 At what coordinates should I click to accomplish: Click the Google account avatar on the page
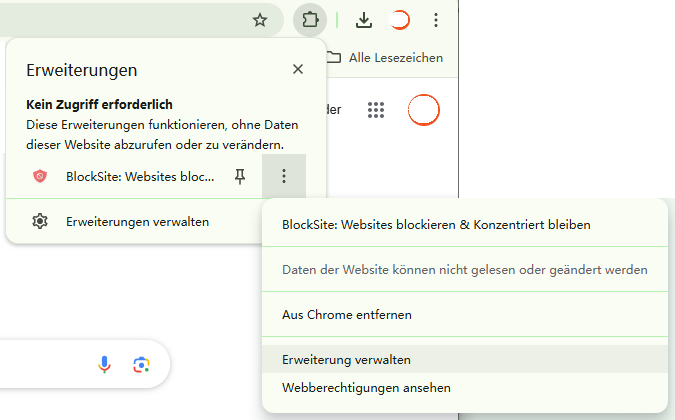tap(424, 110)
